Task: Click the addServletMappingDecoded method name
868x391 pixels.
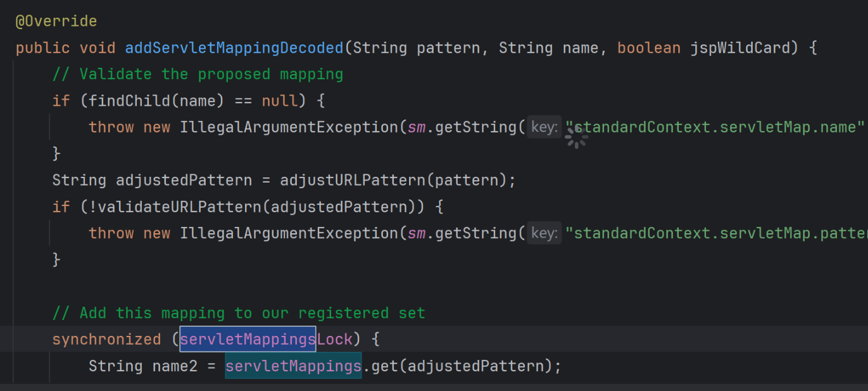Action: tap(234, 48)
